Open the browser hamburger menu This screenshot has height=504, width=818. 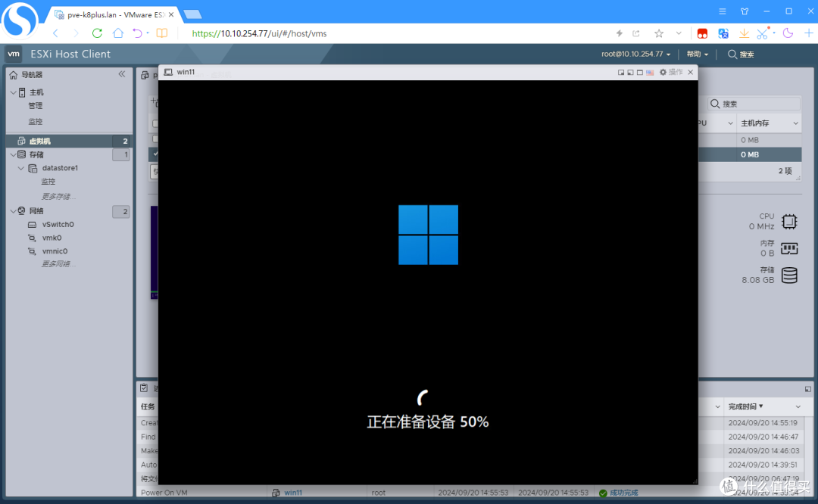click(722, 11)
